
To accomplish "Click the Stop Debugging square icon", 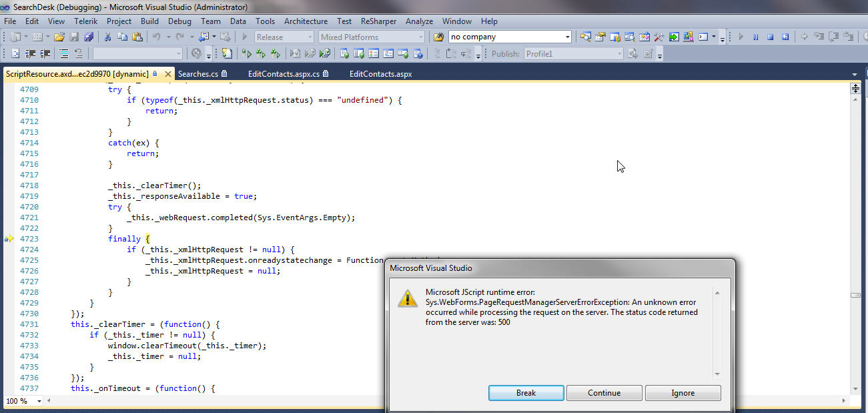I will 770,37.
